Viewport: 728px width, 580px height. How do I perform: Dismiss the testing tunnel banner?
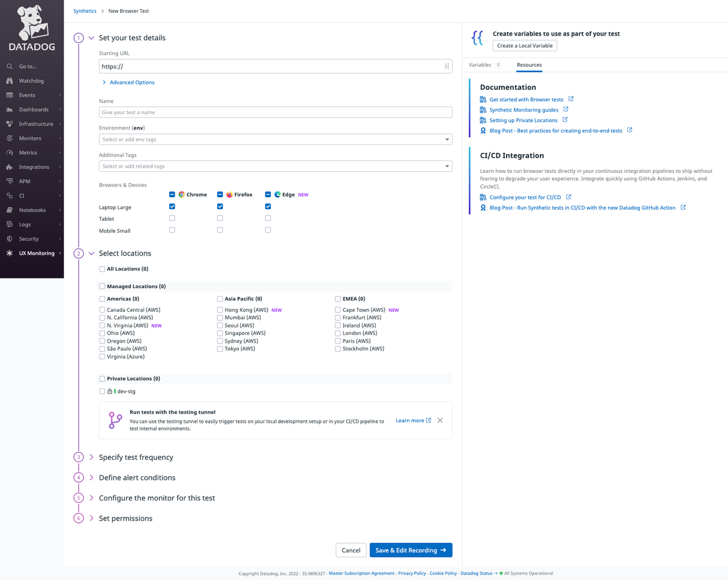pyautogui.click(x=440, y=420)
